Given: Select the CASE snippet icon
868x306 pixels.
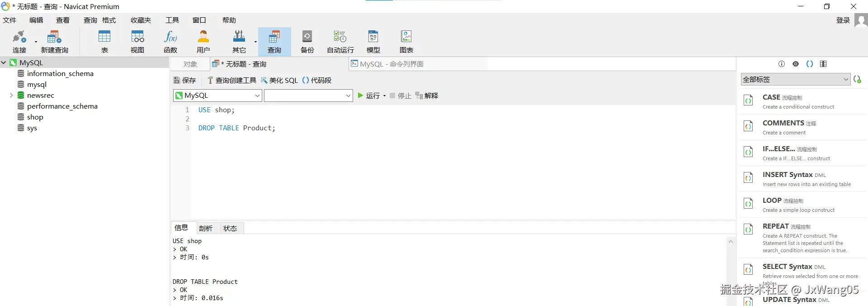Looking at the screenshot, I should click(749, 100).
